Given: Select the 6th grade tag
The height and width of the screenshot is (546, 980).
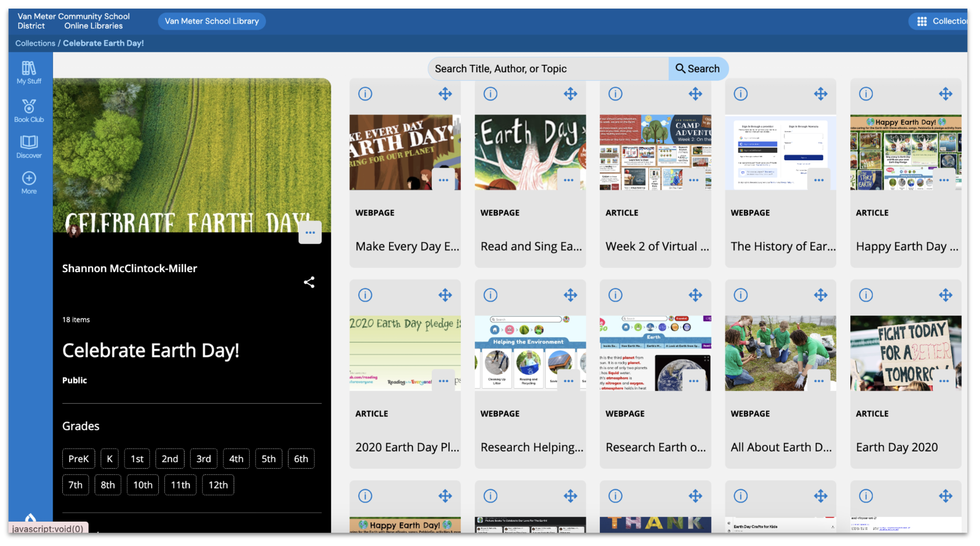Looking at the screenshot, I should pyautogui.click(x=301, y=458).
